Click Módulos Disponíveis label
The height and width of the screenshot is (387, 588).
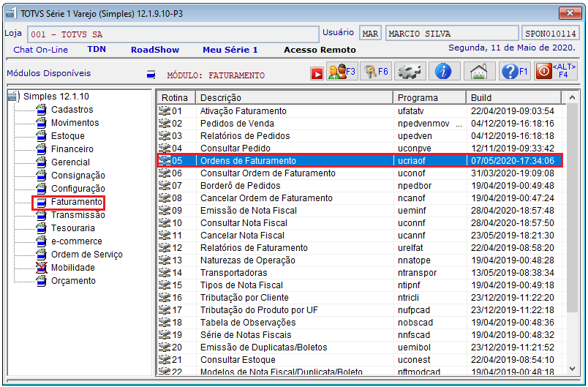(49, 73)
